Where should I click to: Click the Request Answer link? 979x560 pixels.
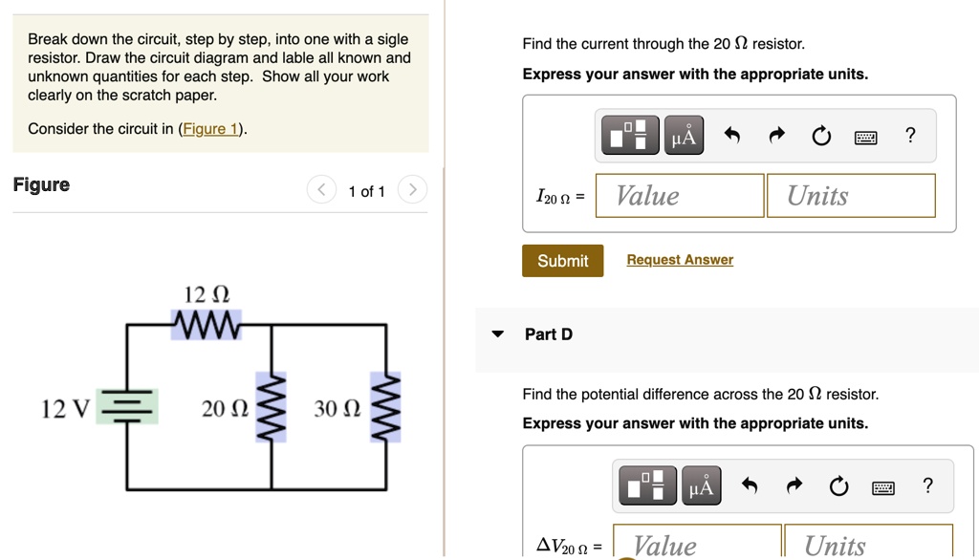pyautogui.click(x=680, y=259)
